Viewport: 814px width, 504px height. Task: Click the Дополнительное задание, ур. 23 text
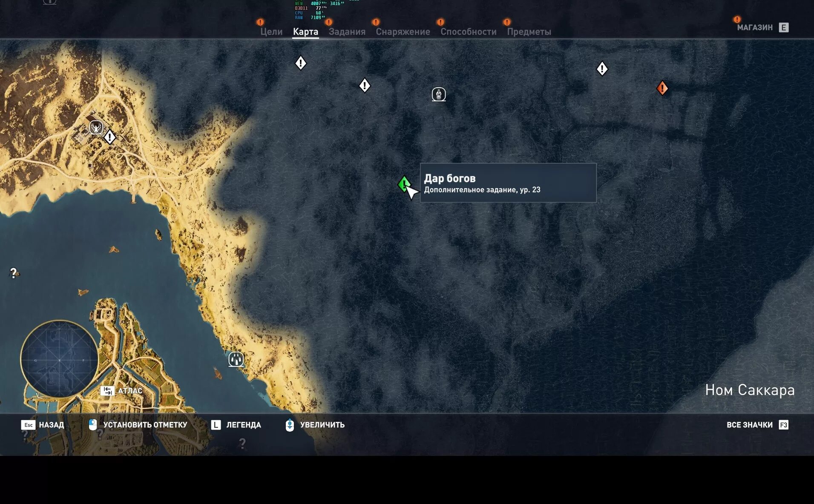[482, 190]
